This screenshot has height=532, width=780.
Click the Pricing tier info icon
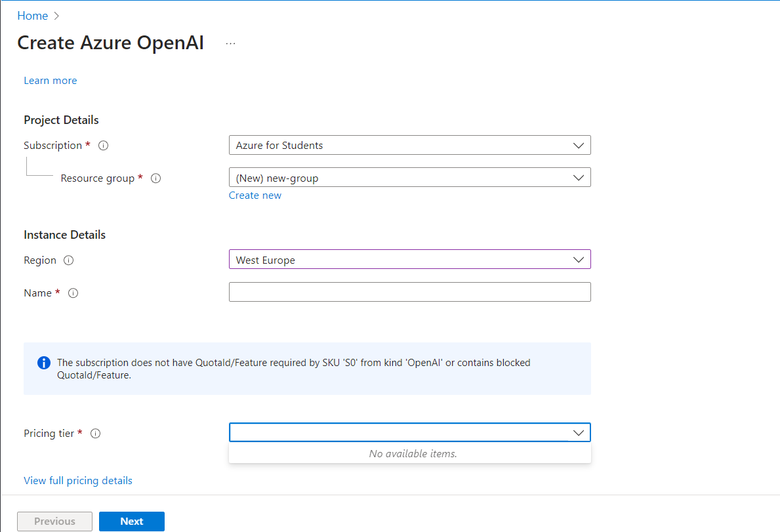coord(95,433)
